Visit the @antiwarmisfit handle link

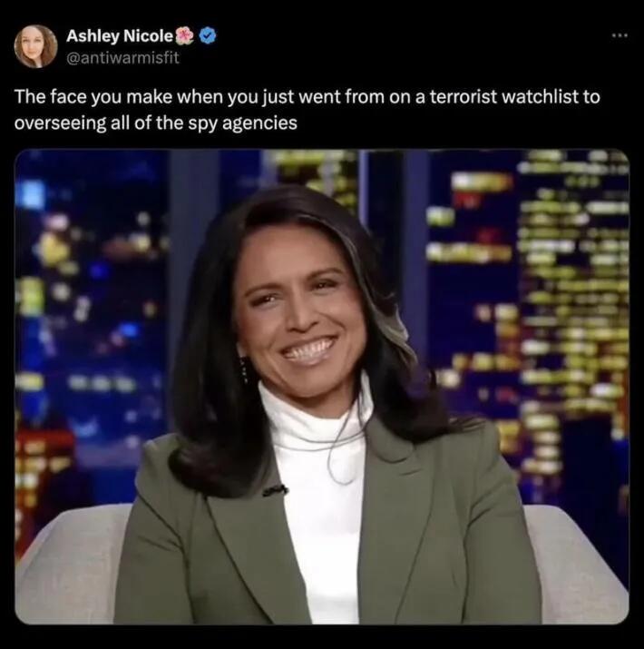click(x=122, y=57)
